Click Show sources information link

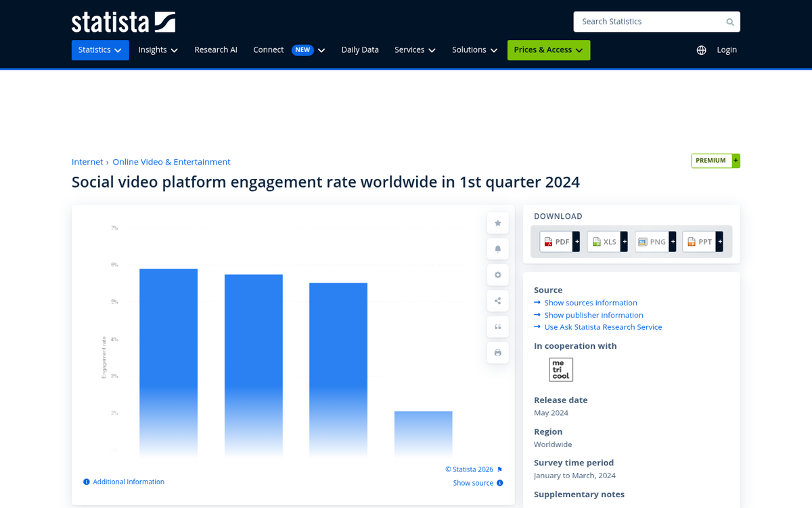[x=590, y=303]
